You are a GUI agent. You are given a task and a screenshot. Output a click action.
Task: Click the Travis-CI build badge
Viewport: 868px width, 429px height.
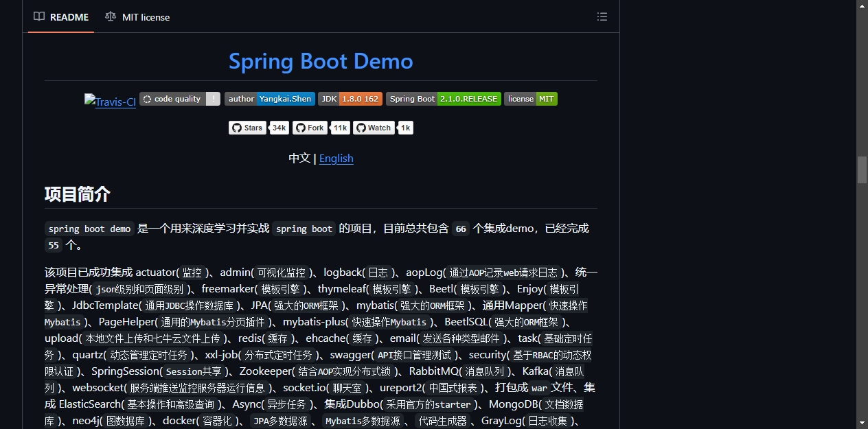click(110, 101)
